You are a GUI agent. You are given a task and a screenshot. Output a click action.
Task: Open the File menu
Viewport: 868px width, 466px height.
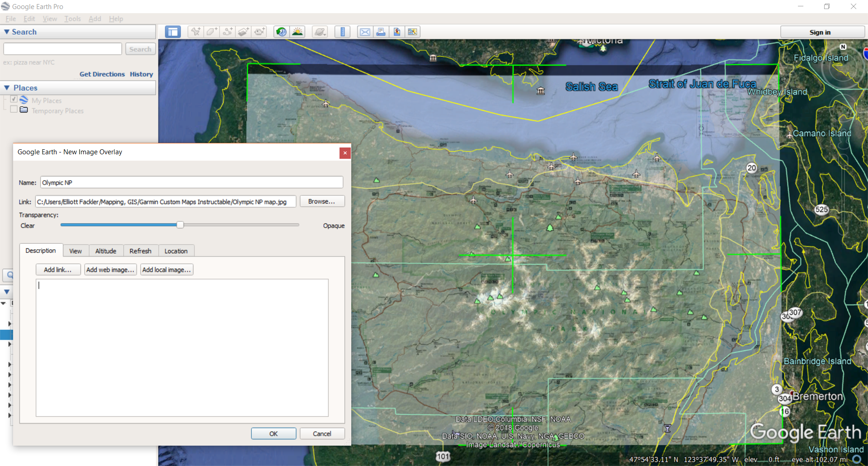(x=10, y=19)
